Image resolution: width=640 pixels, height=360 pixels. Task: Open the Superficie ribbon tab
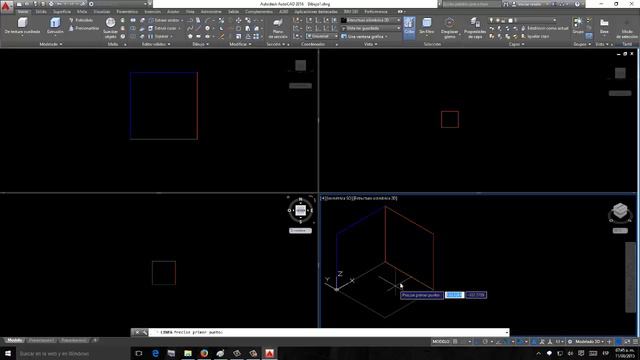pyautogui.click(x=62, y=11)
